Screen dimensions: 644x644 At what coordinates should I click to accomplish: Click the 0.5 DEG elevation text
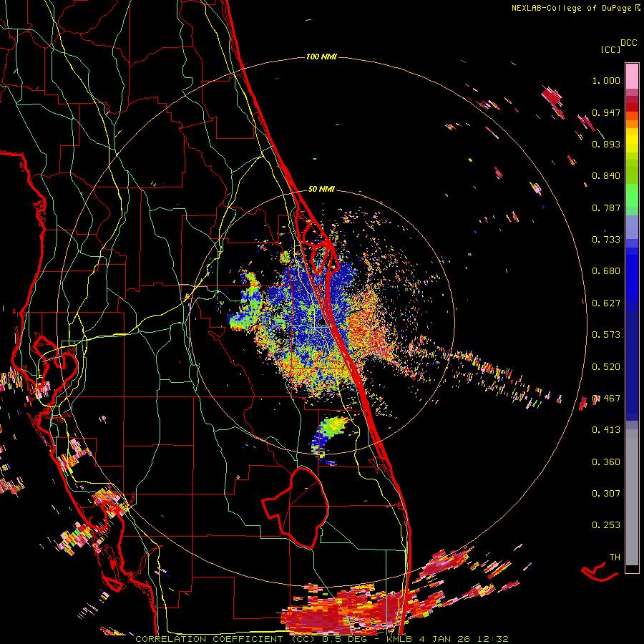[x=344, y=639]
